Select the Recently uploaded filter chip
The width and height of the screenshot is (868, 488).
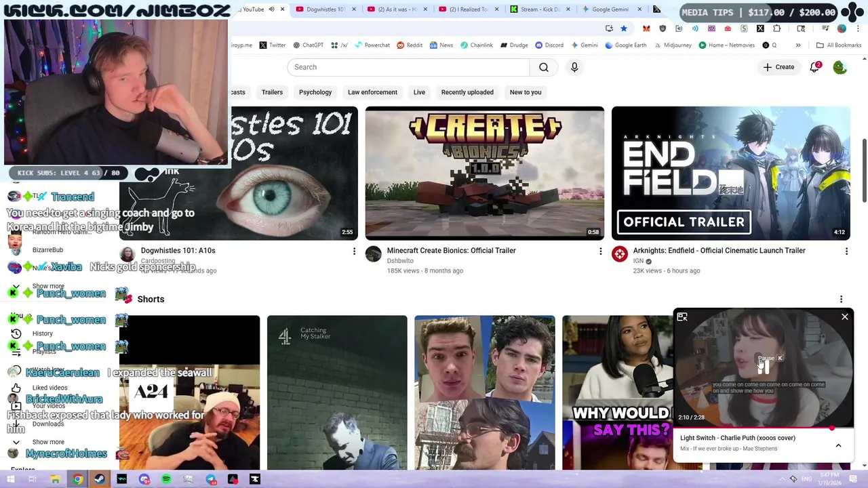[x=467, y=92]
